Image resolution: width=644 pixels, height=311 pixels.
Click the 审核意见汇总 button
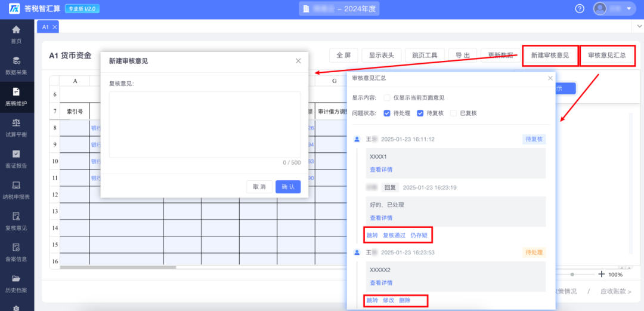click(x=606, y=56)
